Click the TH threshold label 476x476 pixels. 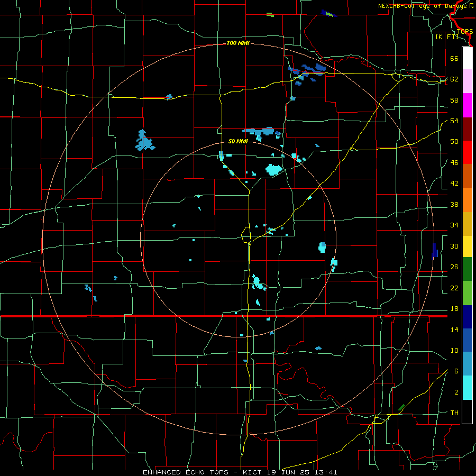pyautogui.click(x=454, y=413)
